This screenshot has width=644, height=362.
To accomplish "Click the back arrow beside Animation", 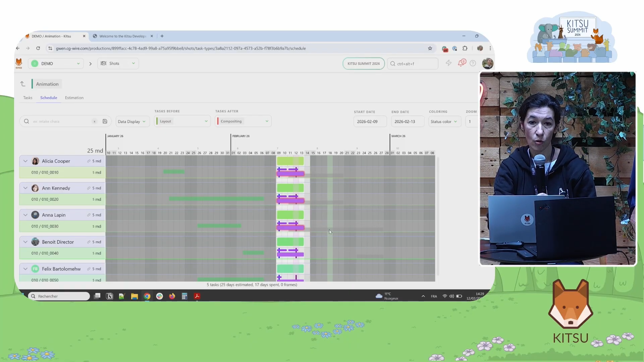I will [23, 84].
